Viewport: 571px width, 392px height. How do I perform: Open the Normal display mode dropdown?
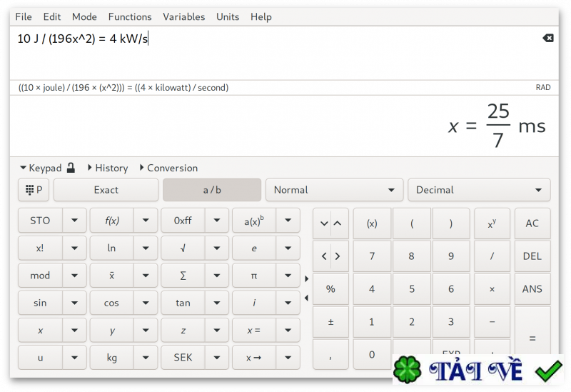(334, 190)
